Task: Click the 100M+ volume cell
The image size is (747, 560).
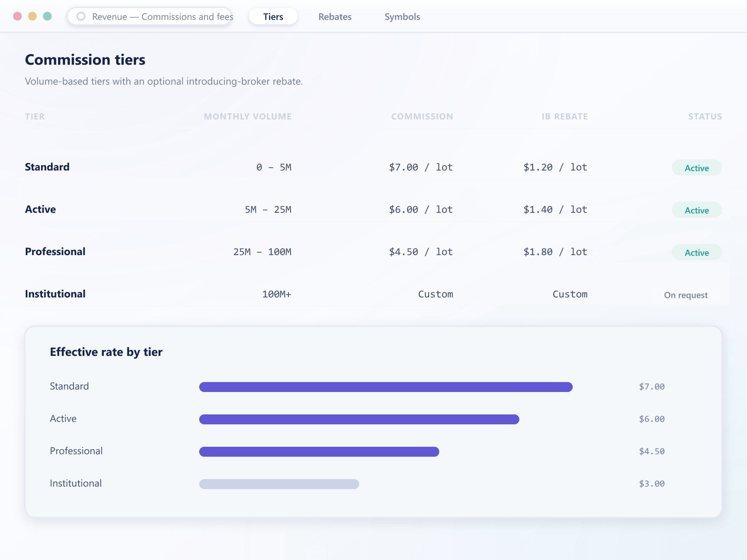Action: (277, 294)
